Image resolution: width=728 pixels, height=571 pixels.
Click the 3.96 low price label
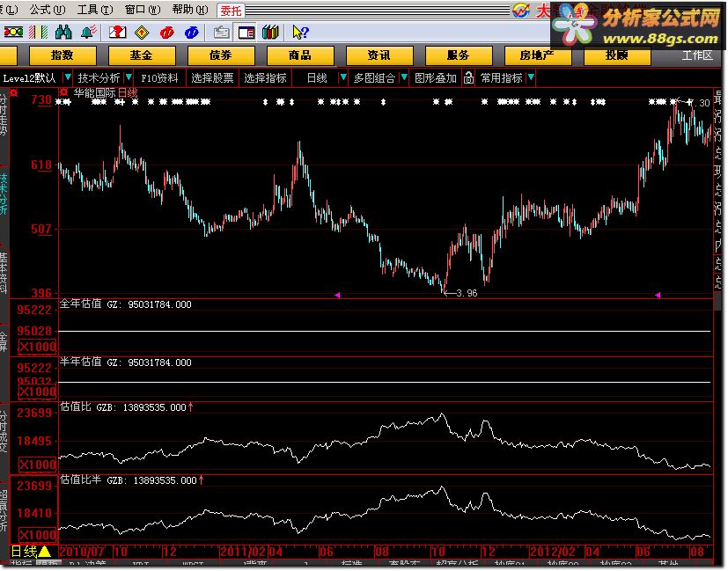coord(467,293)
